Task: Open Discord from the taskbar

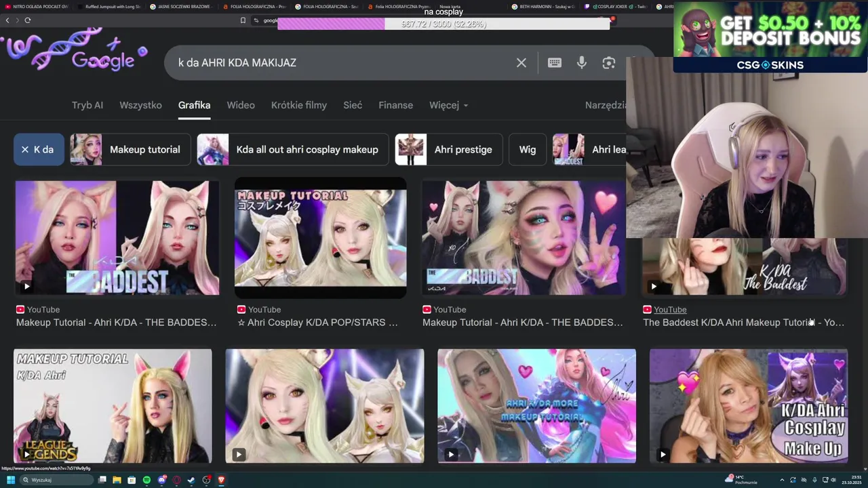Action: [161, 480]
